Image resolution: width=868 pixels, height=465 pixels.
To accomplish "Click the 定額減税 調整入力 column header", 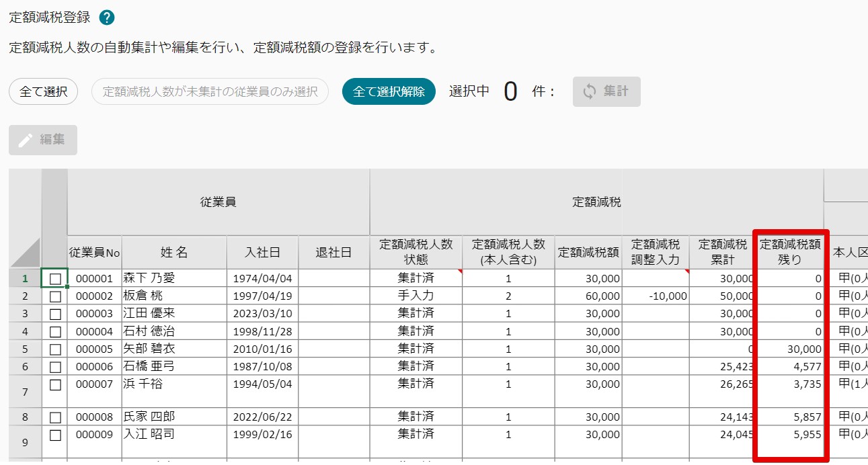I will click(656, 253).
